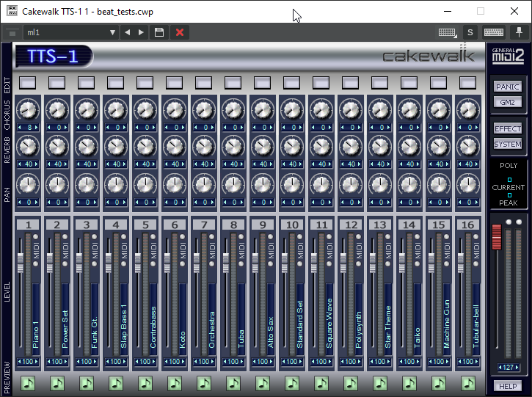Play the Tubular-bell preview note
This screenshot has height=397, width=532.
pos(468,382)
